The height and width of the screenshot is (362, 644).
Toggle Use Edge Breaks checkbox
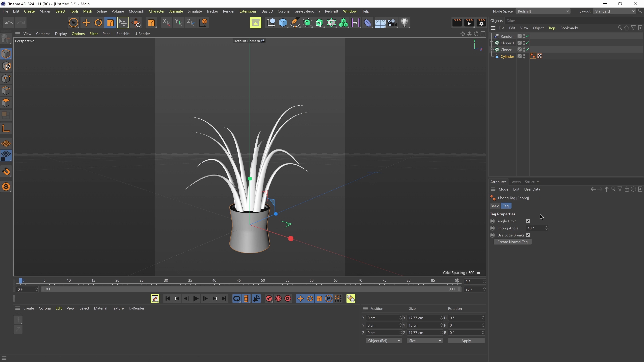[x=528, y=235]
